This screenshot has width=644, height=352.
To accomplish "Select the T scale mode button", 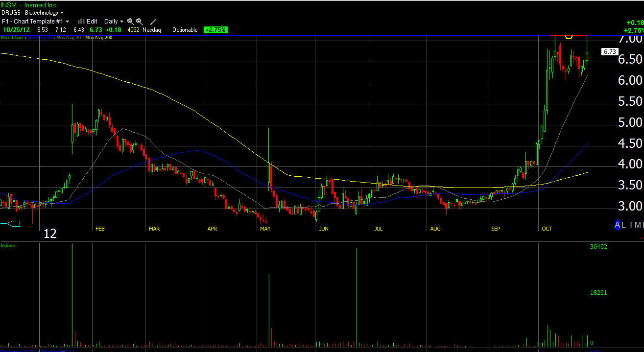I will coord(631,225).
